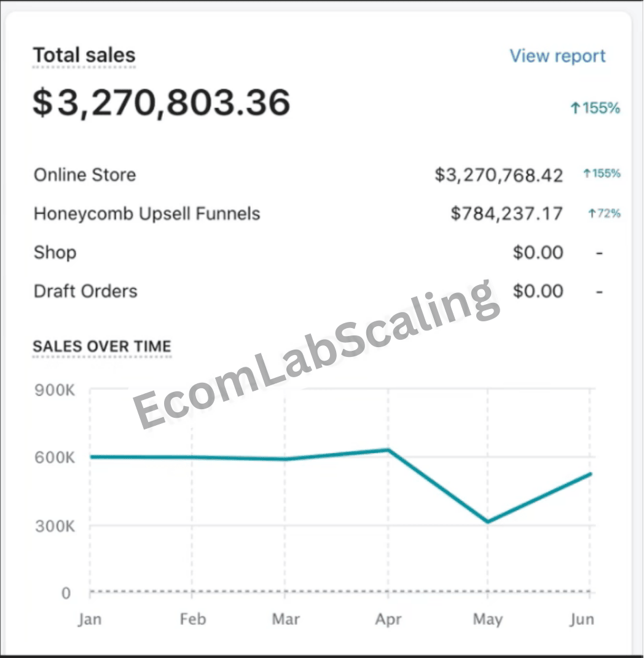Click the $784,237.17 upsell funnels value

point(506,214)
